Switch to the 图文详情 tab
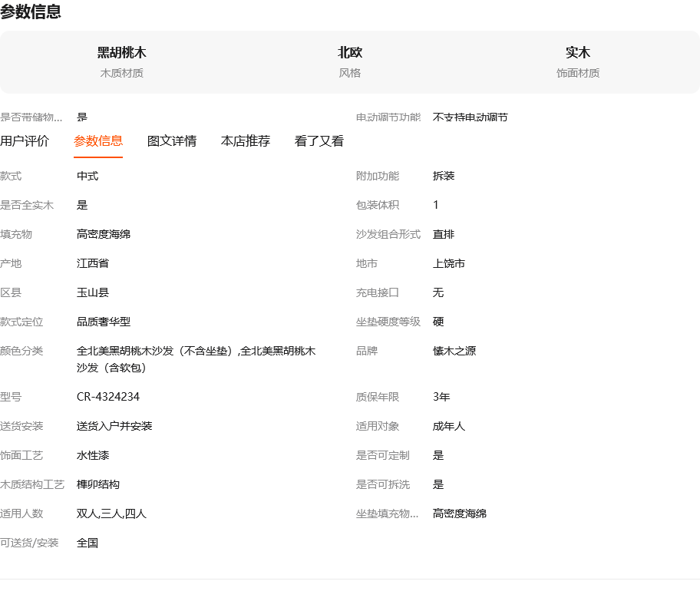The height and width of the screenshot is (601, 700). coord(172,141)
